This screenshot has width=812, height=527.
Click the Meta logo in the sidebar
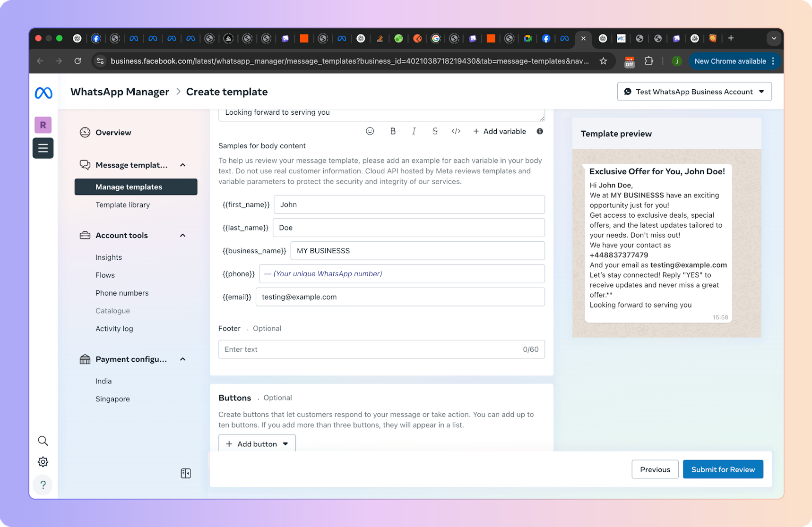click(x=43, y=93)
